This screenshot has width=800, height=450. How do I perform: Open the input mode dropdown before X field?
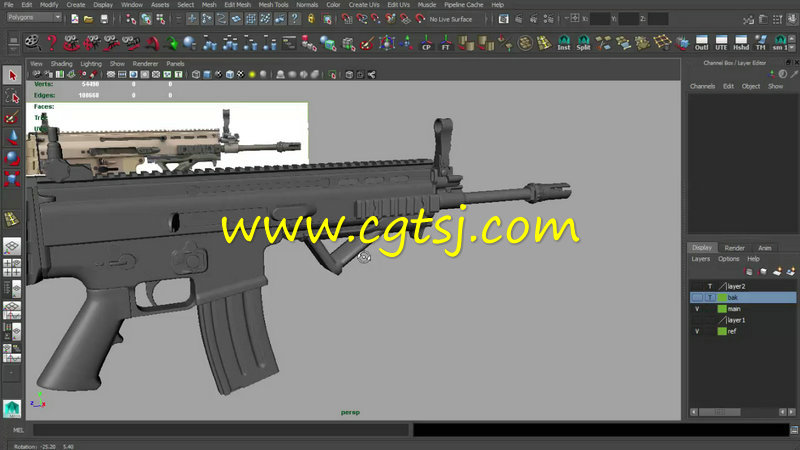(573, 18)
